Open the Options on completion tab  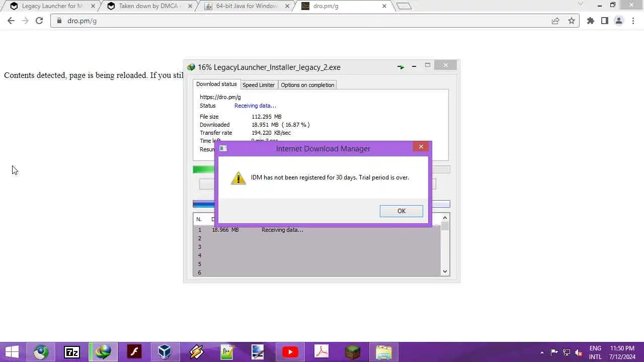(x=307, y=85)
